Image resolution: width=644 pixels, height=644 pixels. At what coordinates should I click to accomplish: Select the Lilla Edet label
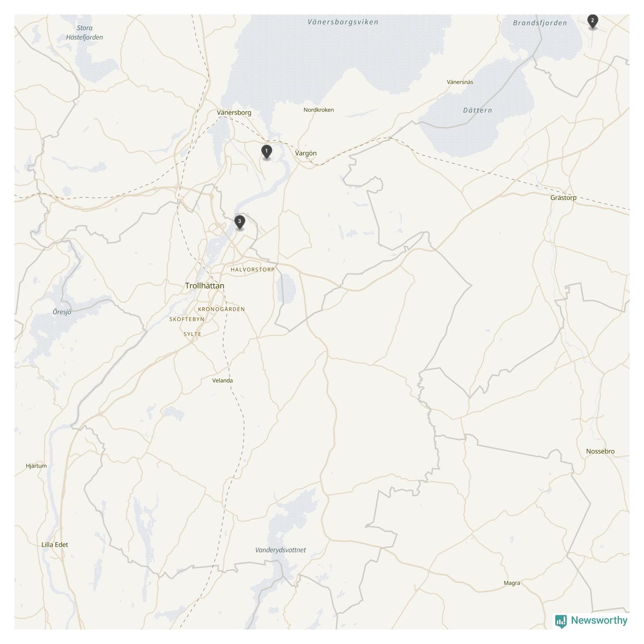pos(55,545)
